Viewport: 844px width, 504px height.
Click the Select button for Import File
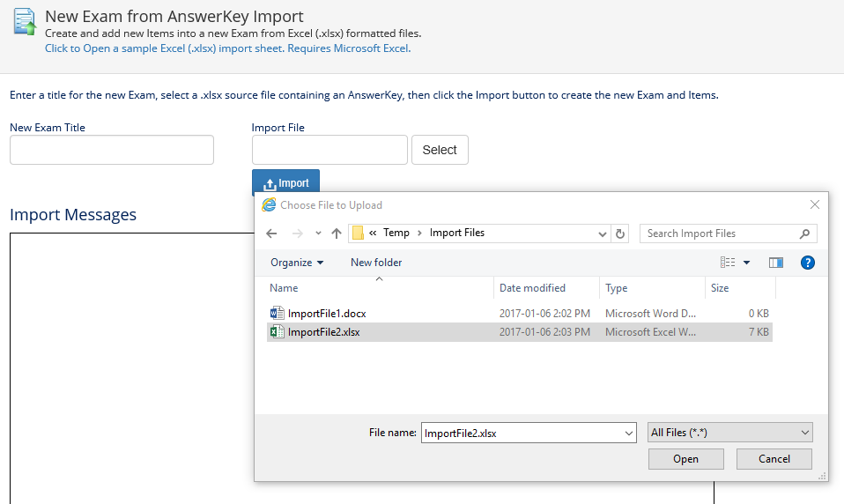click(x=440, y=150)
